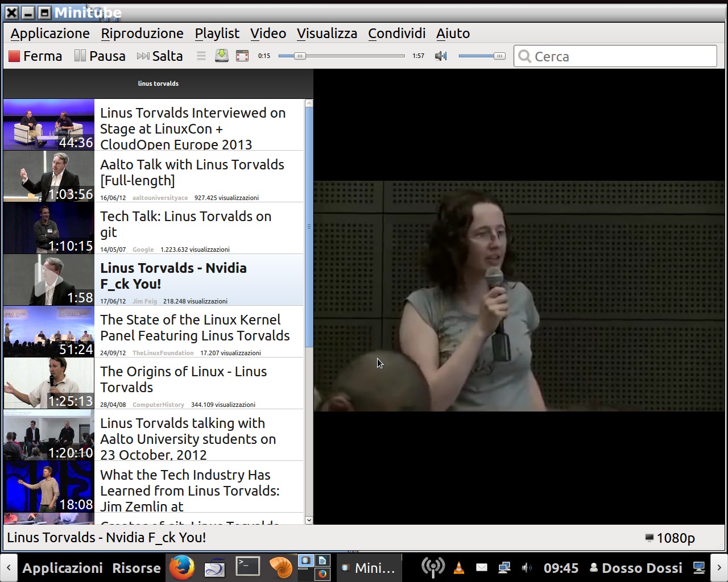Launch Firefox from the panel
728x582 pixels.
point(182,567)
